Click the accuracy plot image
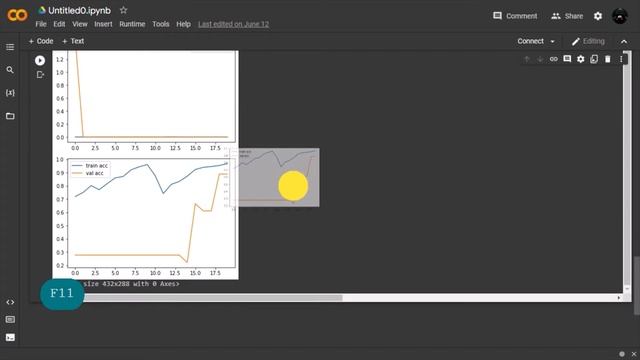Screen dimensions: 640x360 point(145,217)
